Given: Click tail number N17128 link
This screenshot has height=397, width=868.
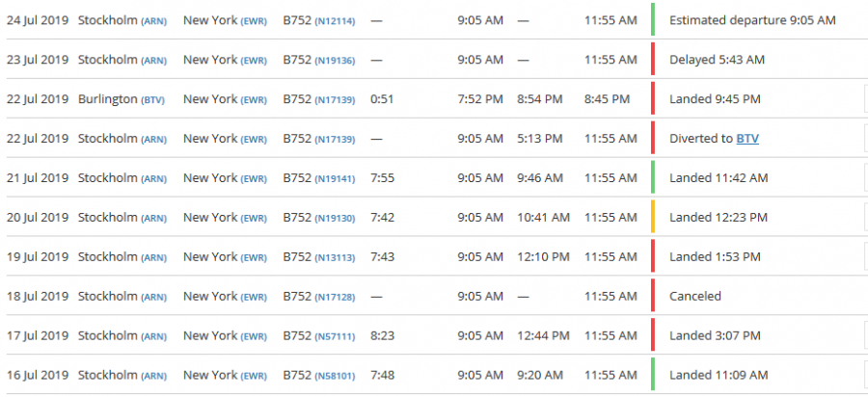Looking at the screenshot, I should (x=335, y=297).
